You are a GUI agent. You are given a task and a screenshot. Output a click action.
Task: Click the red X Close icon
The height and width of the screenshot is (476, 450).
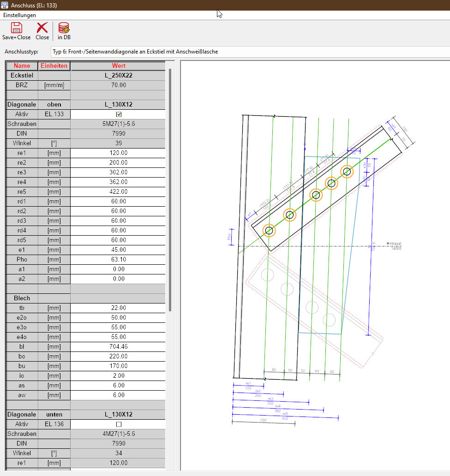click(x=42, y=28)
